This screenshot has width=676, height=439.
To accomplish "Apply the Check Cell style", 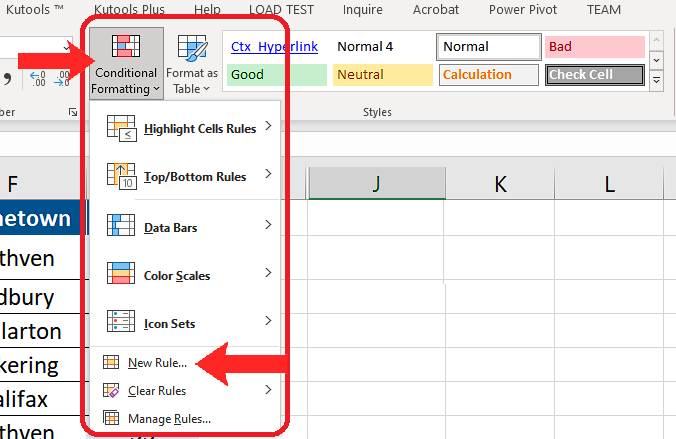I will click(x=595, y=75).
